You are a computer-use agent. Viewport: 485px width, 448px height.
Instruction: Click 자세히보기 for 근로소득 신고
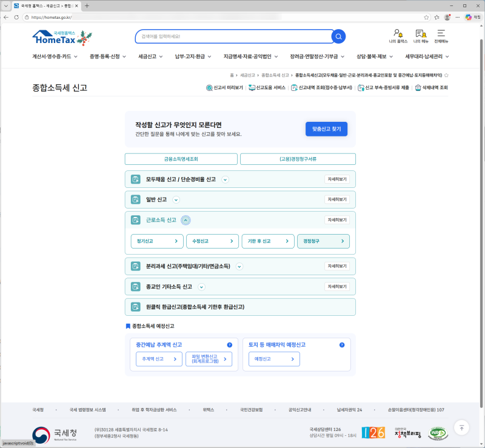337,220
